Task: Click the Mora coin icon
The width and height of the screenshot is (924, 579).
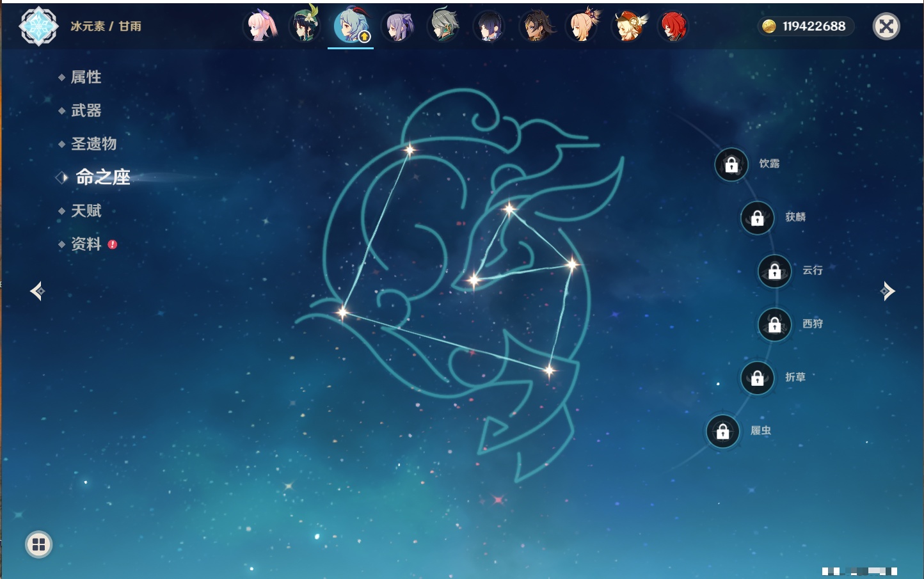Action: 769,26
